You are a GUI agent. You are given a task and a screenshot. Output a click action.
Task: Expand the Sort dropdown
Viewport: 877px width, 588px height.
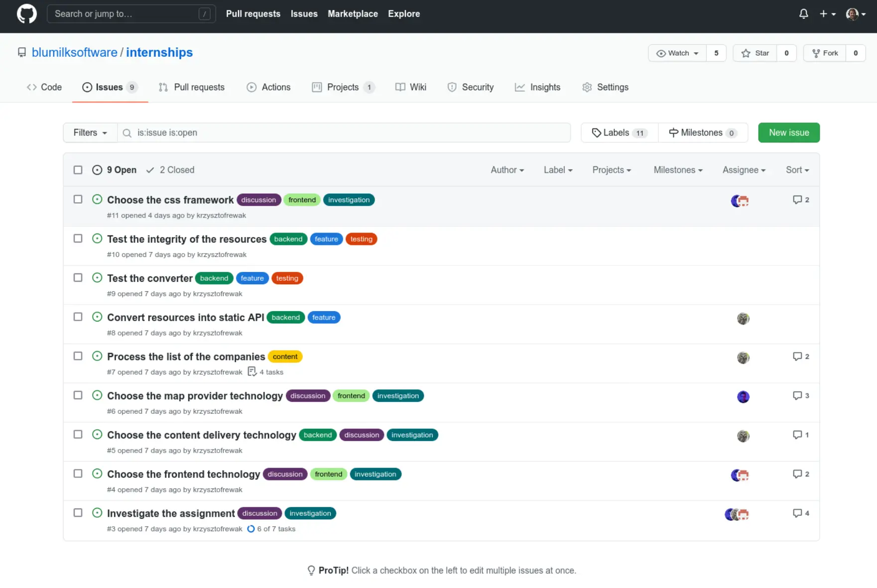(x=797, y=170)
